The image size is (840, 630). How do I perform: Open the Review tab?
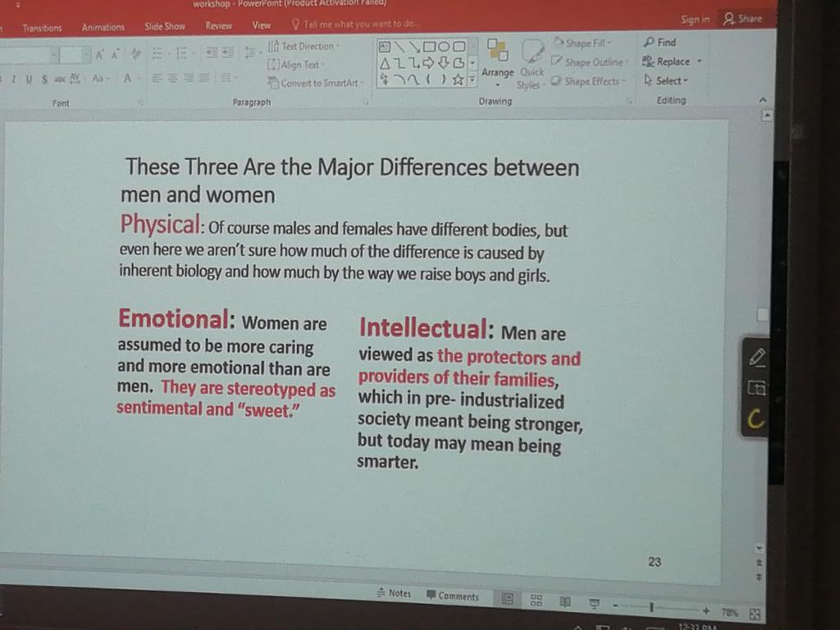tap(218, 26)
